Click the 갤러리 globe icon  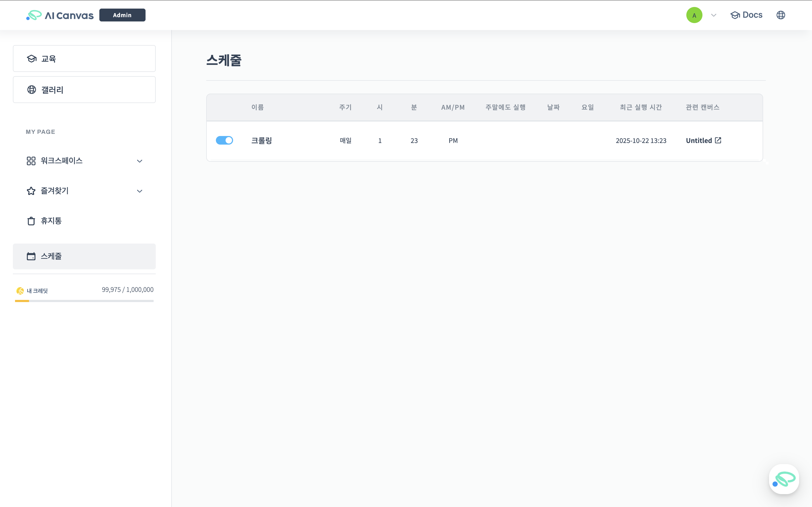point(31,90)
